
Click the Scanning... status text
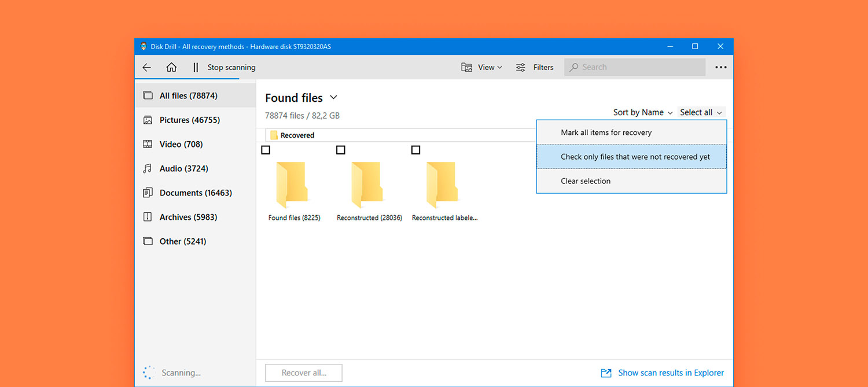click(181, 373)
